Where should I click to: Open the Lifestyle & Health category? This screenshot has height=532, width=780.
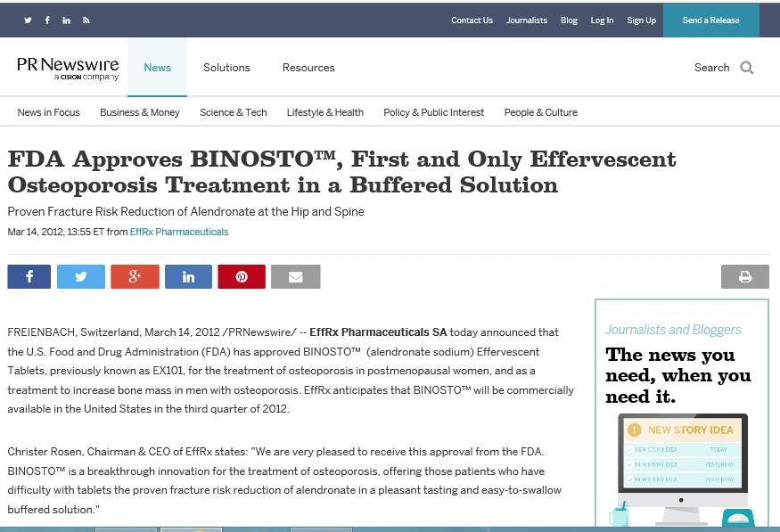tap(324, 112)
